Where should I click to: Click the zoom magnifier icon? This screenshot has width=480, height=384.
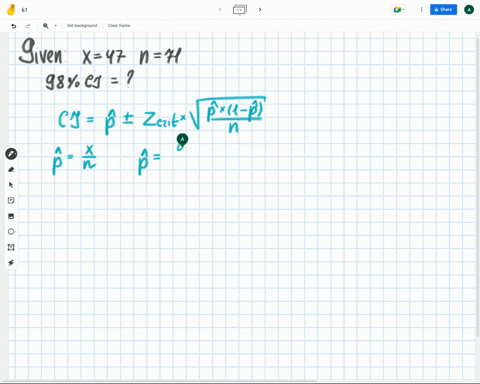[46, 26]
